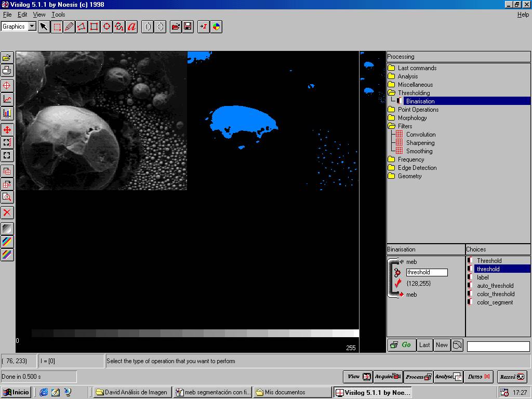Collapse the Filters folder
532x399 pixels.
405,126
